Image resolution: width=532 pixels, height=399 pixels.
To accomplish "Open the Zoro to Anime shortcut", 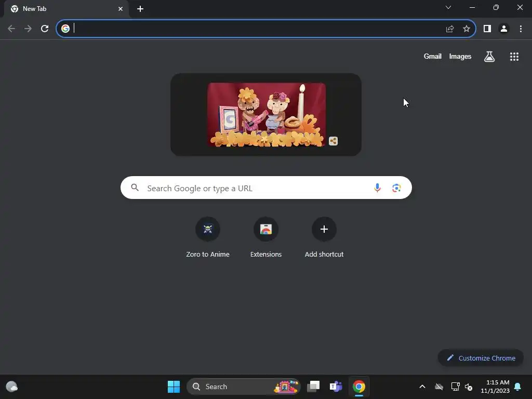I will click(x=208, y=237).
